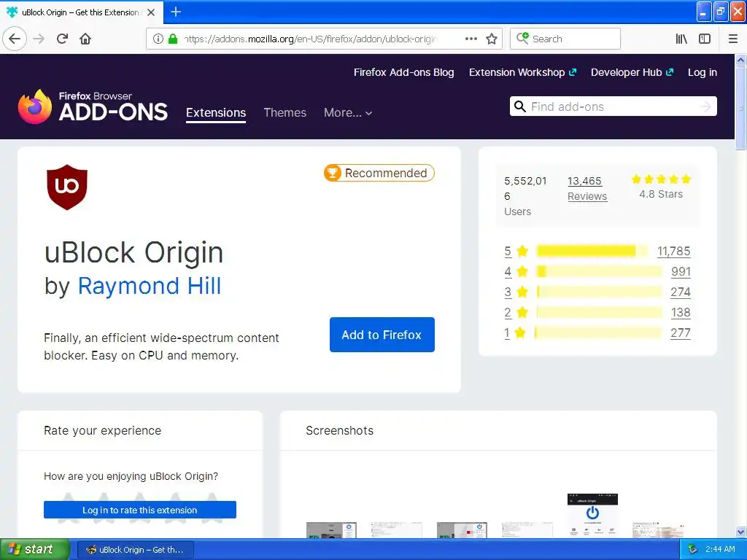747x560 pixels.
Task: Open the screenshot thumbnail with power icon
Action: [592, 516]
